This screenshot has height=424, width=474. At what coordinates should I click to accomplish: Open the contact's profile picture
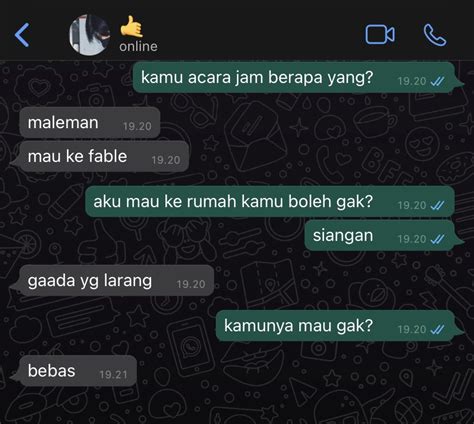[89, 35]
